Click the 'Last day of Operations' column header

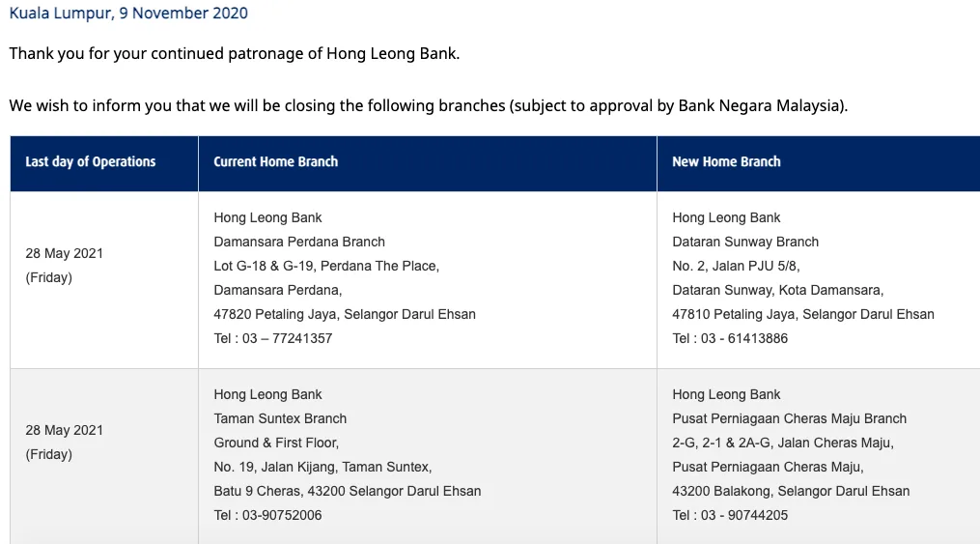(x=91, y=162)
